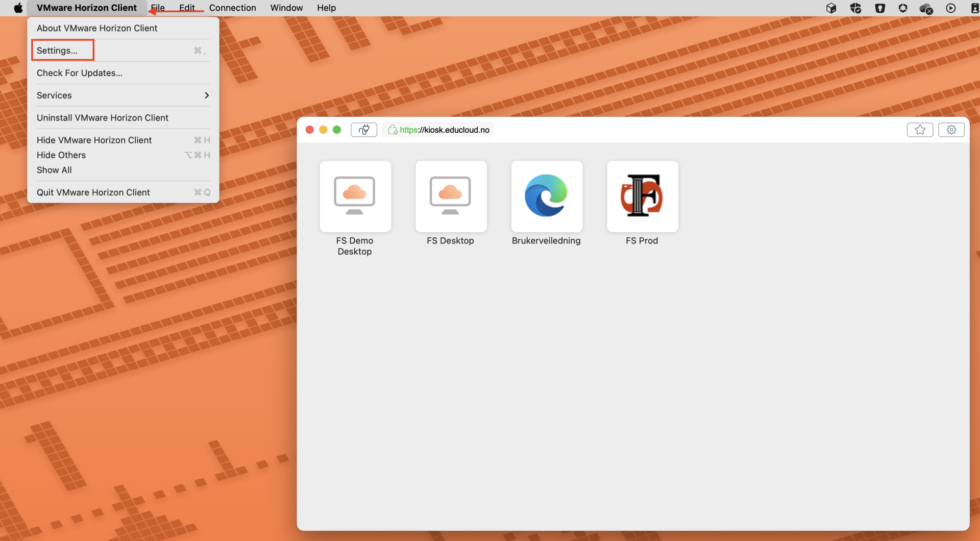Open the Help menu

tap(326, 8)
